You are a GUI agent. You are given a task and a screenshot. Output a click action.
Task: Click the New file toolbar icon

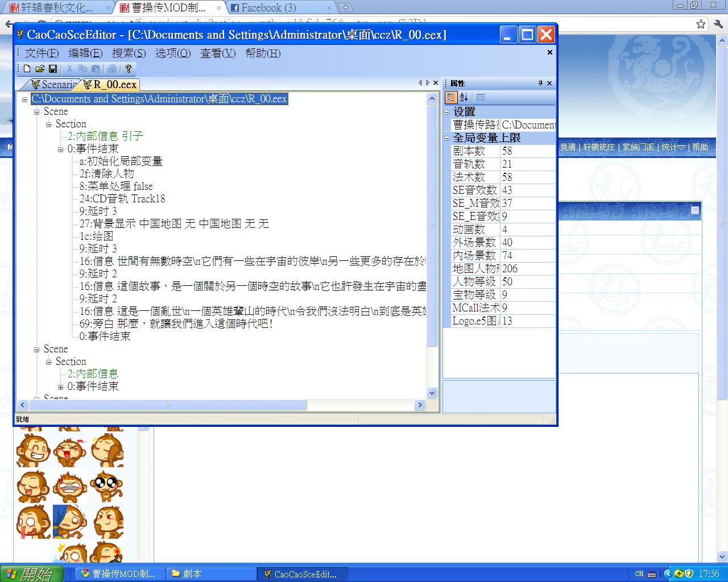pyautogui.click(x=27, y=69)
